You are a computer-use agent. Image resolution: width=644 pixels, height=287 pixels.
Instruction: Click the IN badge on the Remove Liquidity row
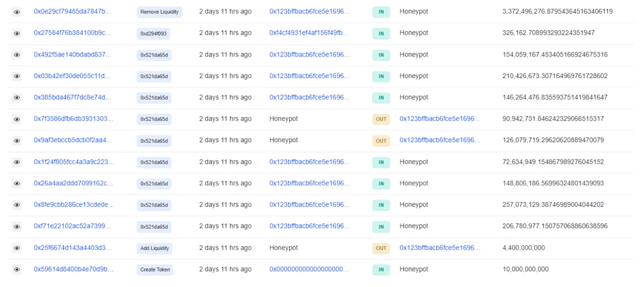[381, 12]
